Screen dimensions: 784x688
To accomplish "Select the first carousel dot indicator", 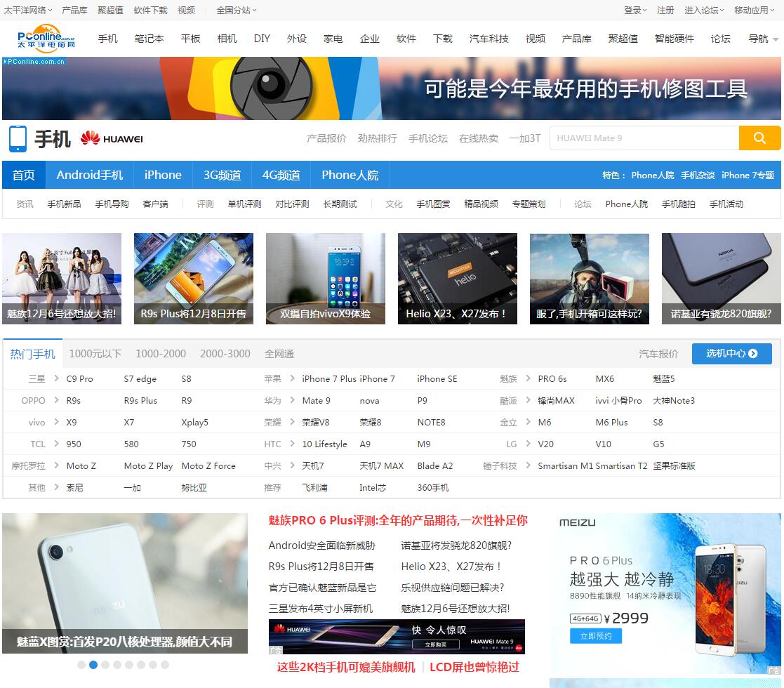I will 81,665.
